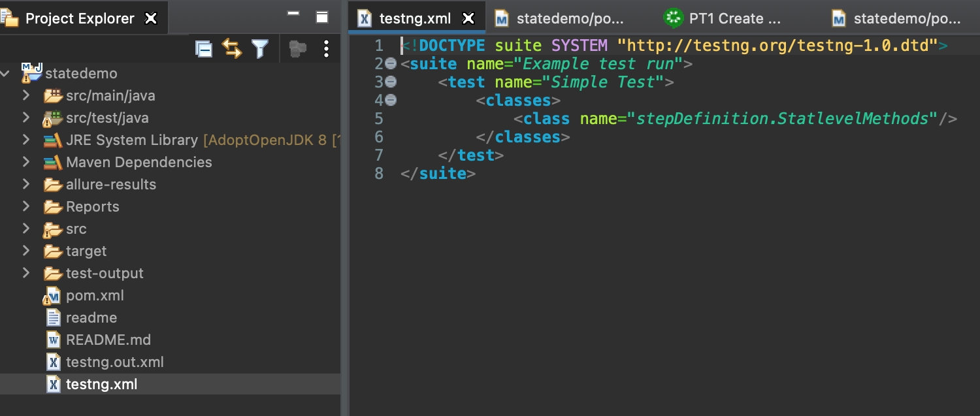This screenshot has height=416, width=980.
Task: Select the README.md file
Action: click(108, 340)
